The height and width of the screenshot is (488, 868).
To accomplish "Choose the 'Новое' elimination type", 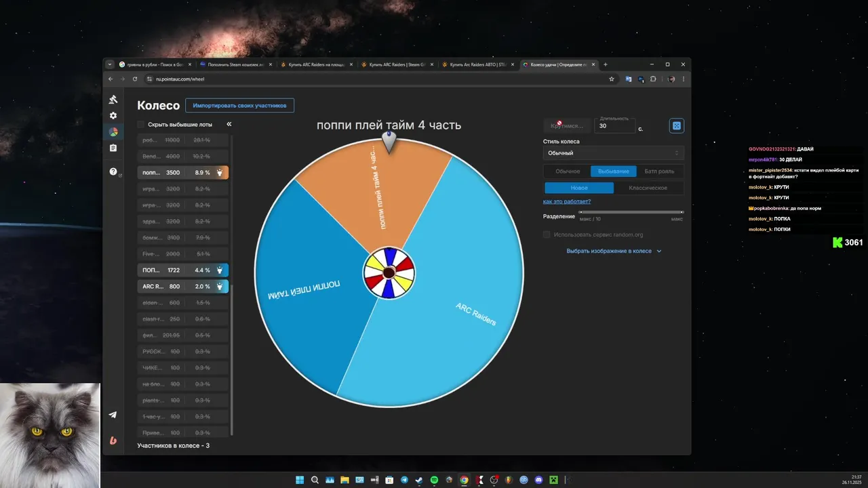I will click(579, 188).
